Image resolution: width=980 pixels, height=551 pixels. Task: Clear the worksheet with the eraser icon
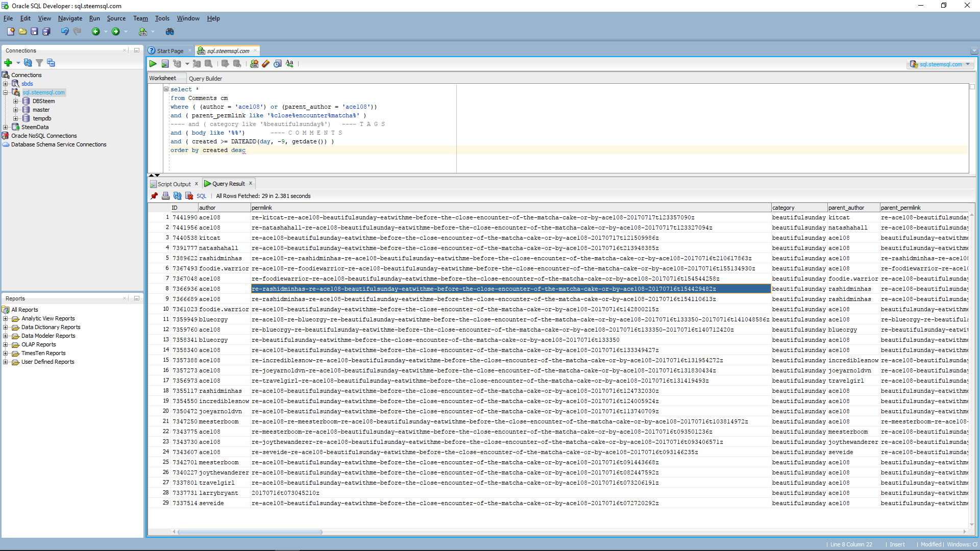266,64
